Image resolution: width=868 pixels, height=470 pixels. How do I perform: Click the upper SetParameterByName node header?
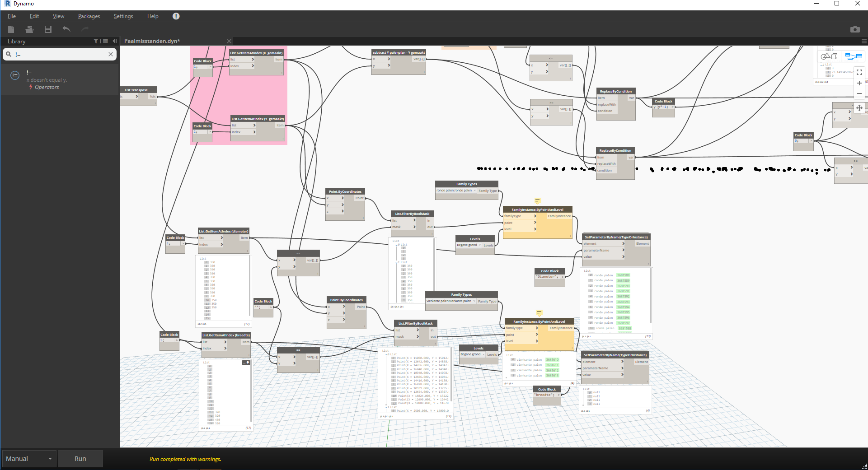point(616,237)
